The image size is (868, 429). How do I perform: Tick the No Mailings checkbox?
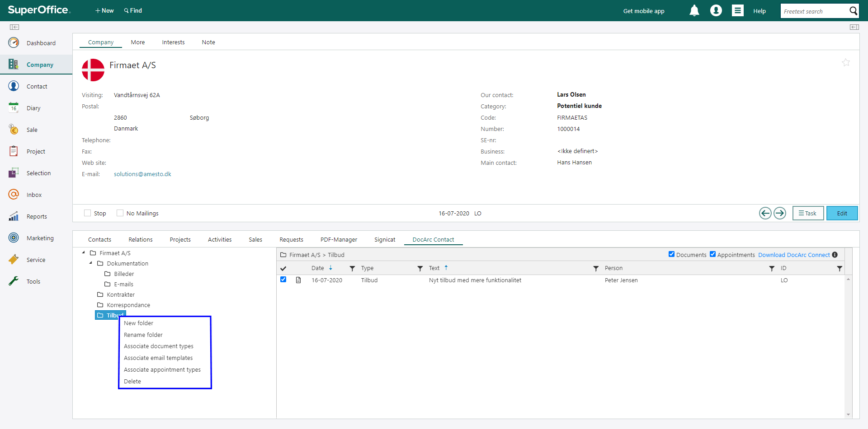tap(120, 213)
